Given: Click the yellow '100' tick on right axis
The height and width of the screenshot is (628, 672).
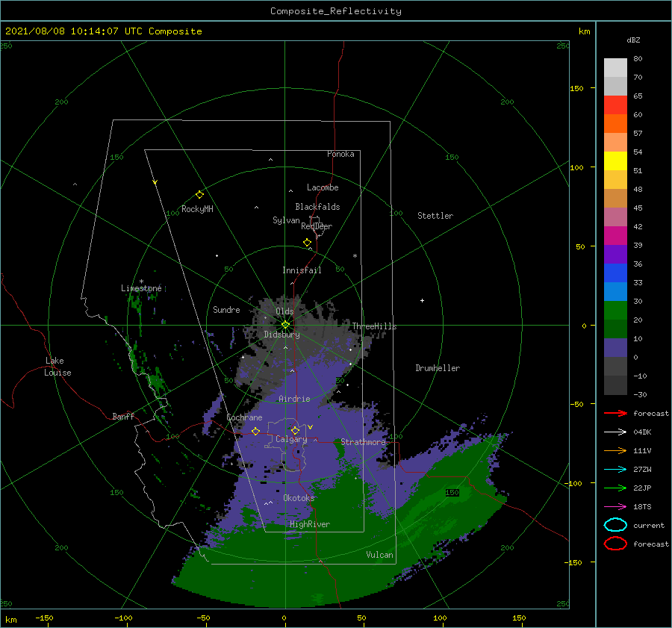Looking at the screenshot, I should coord(576,167).
